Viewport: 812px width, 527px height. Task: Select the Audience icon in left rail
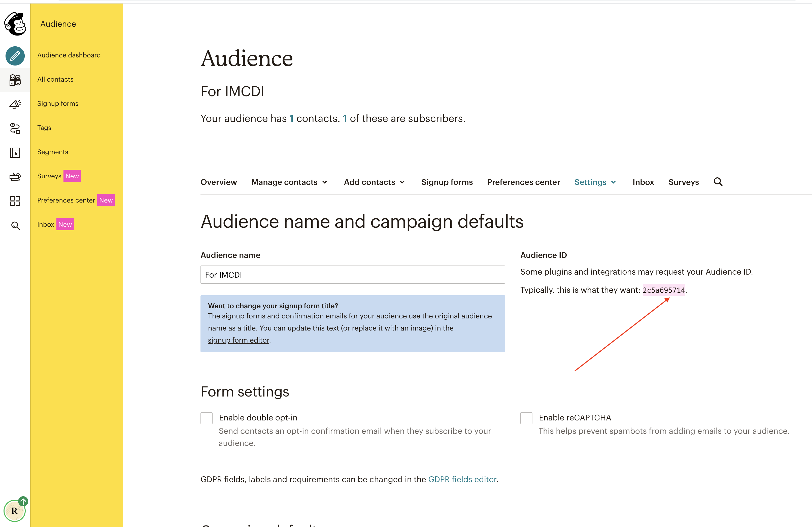point(15,80)
